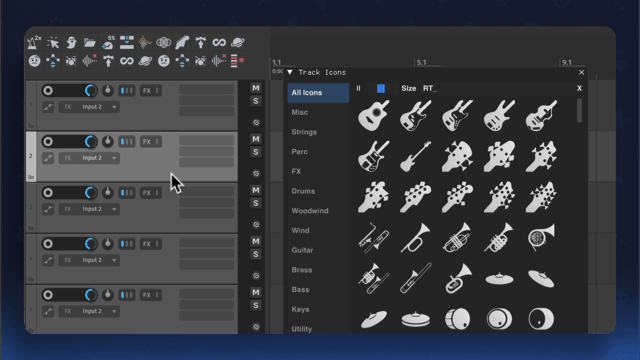Click the pan knob on track 3
The height and width of the screenshot is (360, 640).
[108, 193]
